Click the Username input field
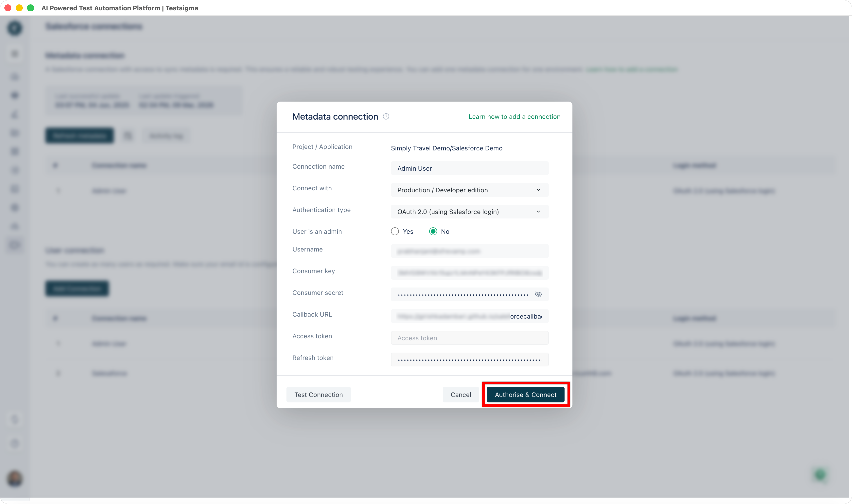852x504 pixels. pyautogui.click(x=469, y=251)
